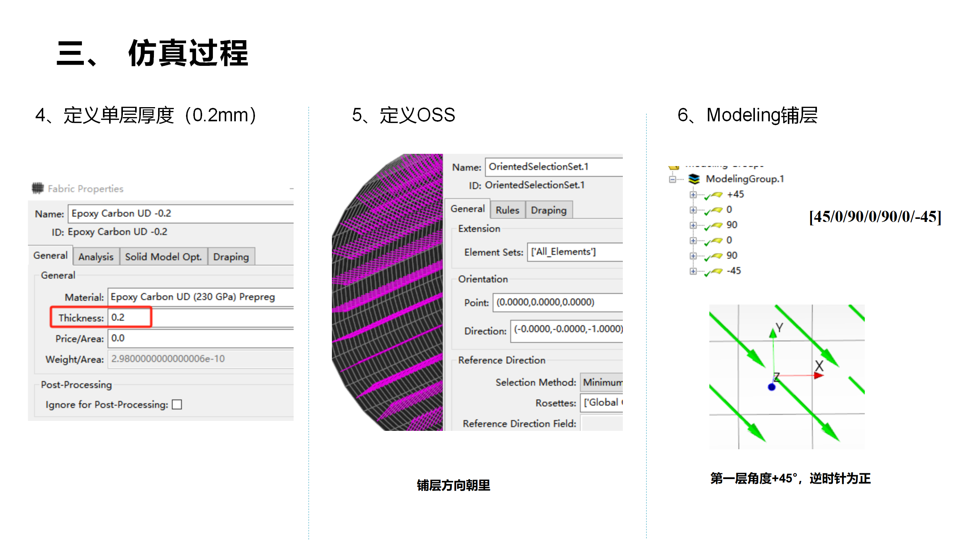Open Draping tab in Fabric Properties
This screenshot has width=980, height=551.
[231, 256]
